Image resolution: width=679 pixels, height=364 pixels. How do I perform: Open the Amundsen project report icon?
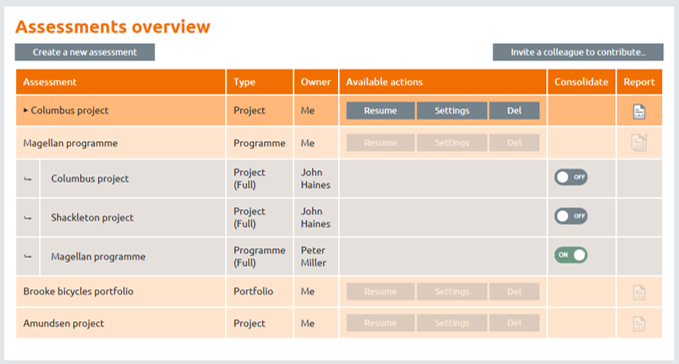[x=639, y=324]
